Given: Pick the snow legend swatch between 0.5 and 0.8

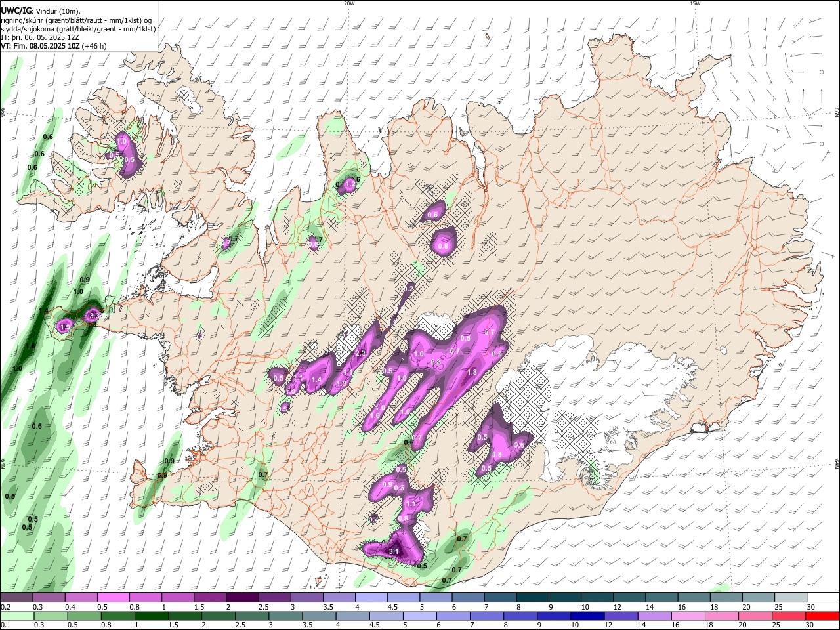Looking at the screenshot, I should click(113, 597).
